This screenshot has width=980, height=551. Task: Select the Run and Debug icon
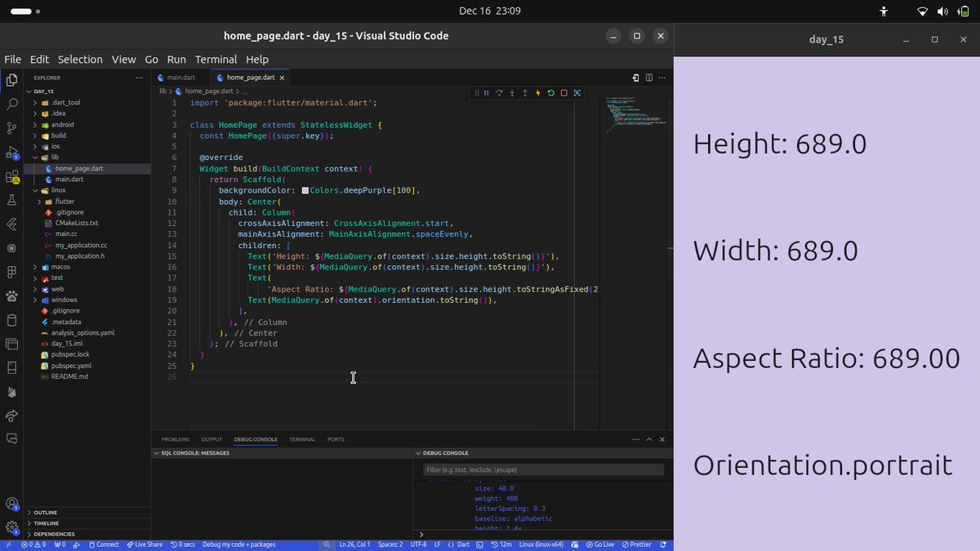coord(11,153)
